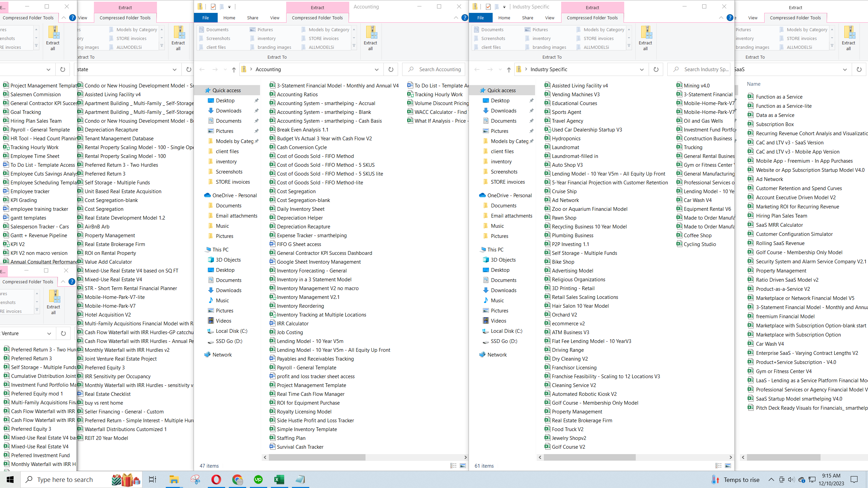The width and height of the screenshot is (868, 488).
Task: Select Quick access in Accounting sidebar
Action: coord(226,90)
